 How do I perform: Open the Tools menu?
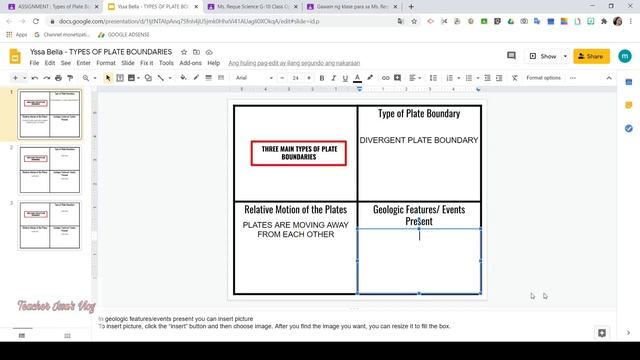(166, 63)
